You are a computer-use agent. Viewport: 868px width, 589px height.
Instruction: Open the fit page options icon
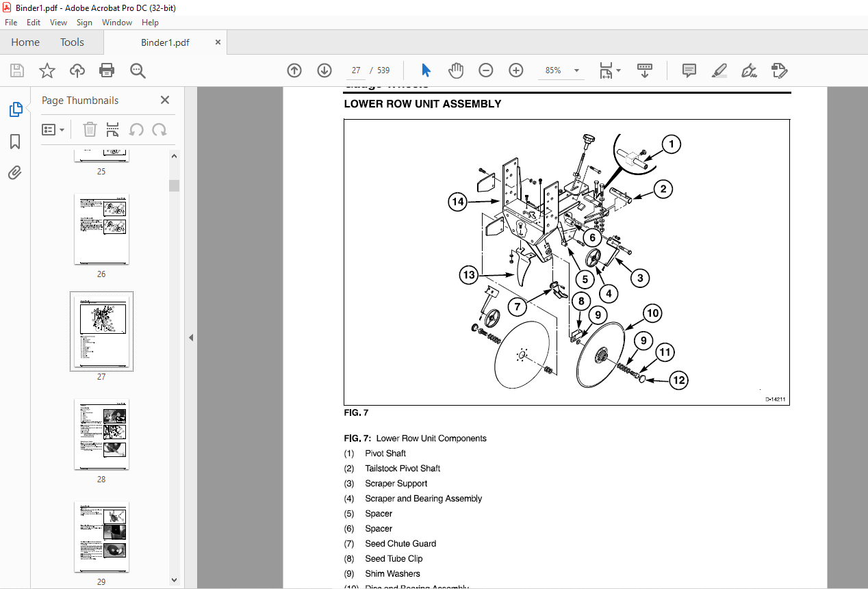coord(609,70)
